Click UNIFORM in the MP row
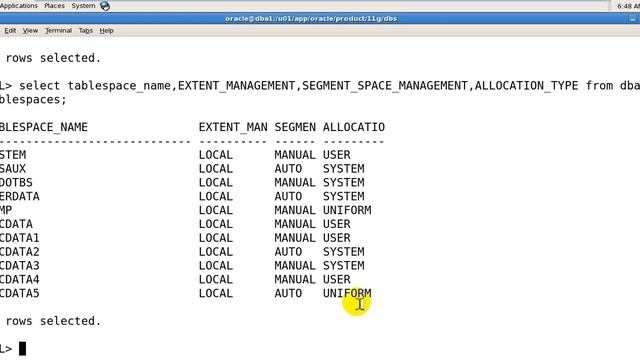This screenshot has height=360, width=640. coord(347,210)
